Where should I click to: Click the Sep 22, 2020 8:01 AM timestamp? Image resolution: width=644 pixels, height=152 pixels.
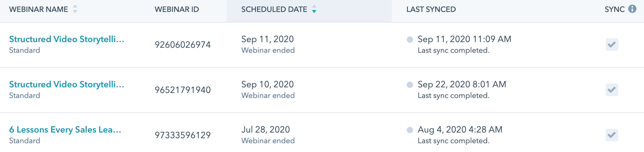pos(462,84)
